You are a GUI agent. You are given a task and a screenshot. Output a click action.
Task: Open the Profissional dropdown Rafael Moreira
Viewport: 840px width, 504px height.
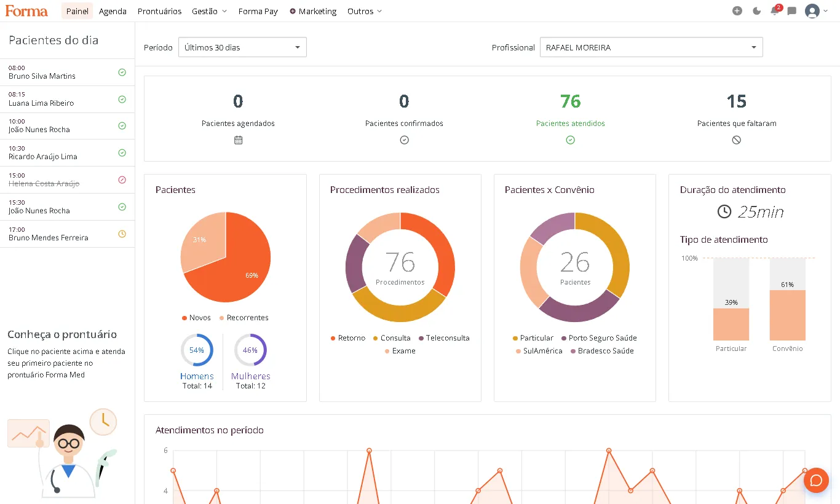pos(651,47)
